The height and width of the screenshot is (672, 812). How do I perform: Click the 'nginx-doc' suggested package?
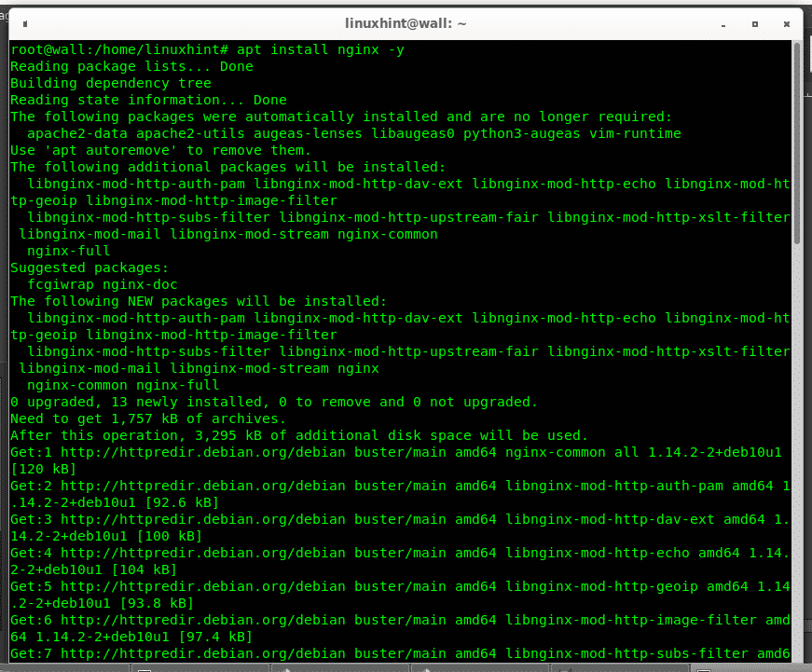pos(140,285)
